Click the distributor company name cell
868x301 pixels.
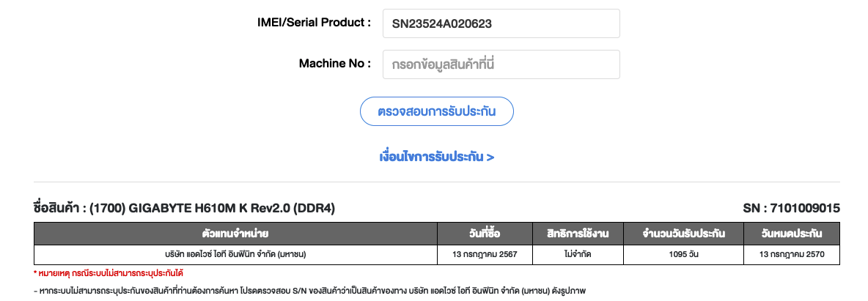click(235, 254)
